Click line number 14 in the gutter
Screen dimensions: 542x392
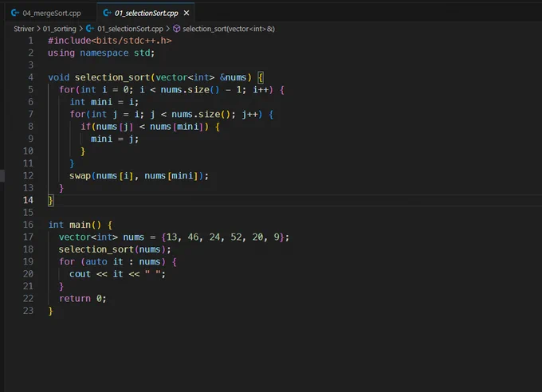click(x=29, y=200)
